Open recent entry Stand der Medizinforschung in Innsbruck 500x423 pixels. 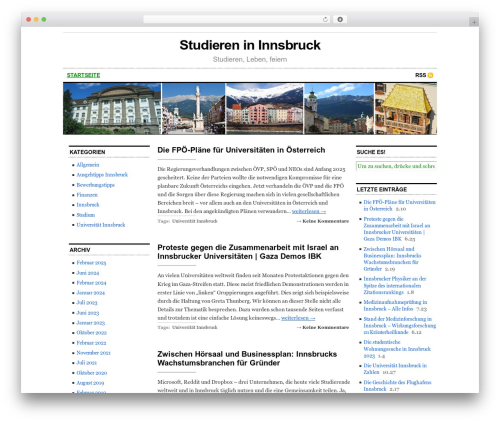[x=400, y=325]
